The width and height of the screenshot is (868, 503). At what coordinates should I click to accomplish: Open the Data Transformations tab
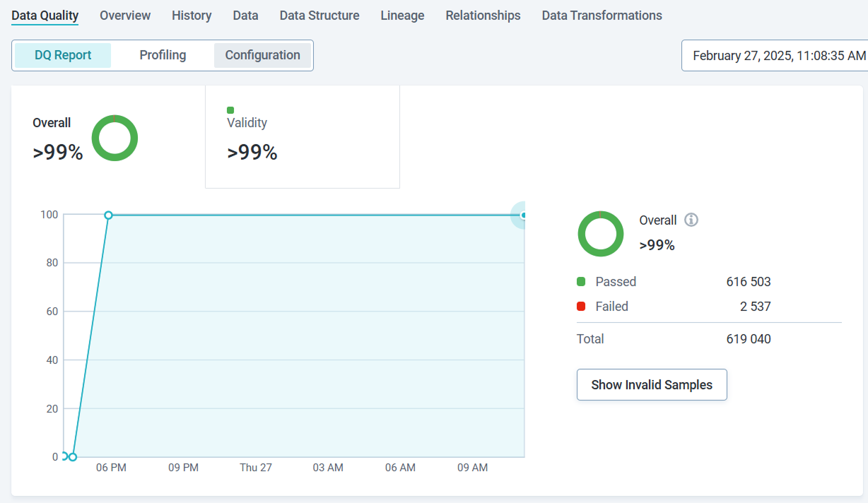(602, 16)
